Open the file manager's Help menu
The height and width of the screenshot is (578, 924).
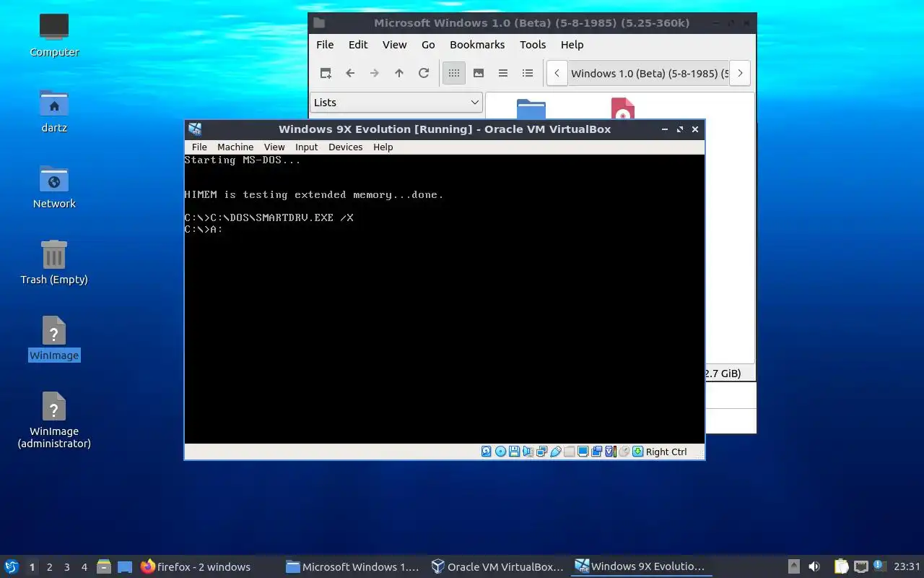pos(572,45)
